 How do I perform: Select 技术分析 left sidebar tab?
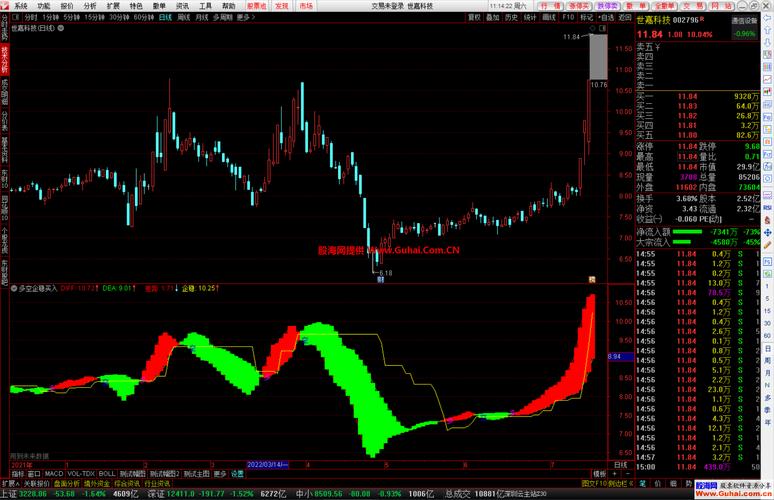pos(4,59)
